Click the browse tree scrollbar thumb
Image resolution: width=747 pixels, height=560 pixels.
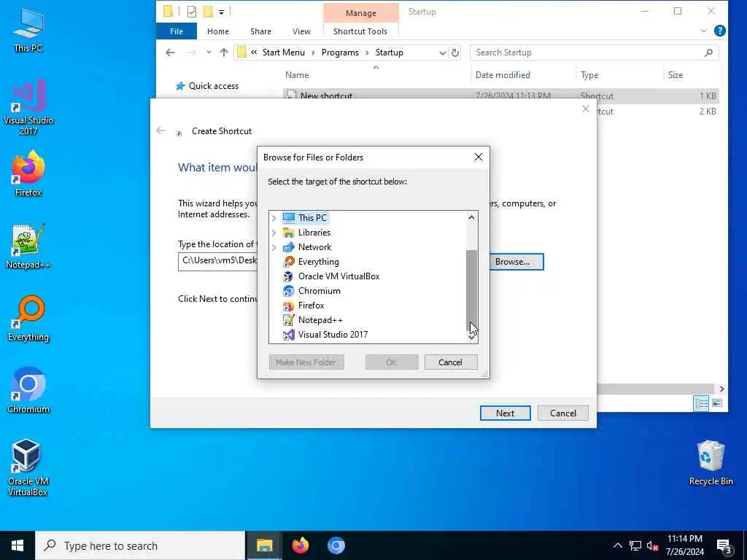(471, 289)
